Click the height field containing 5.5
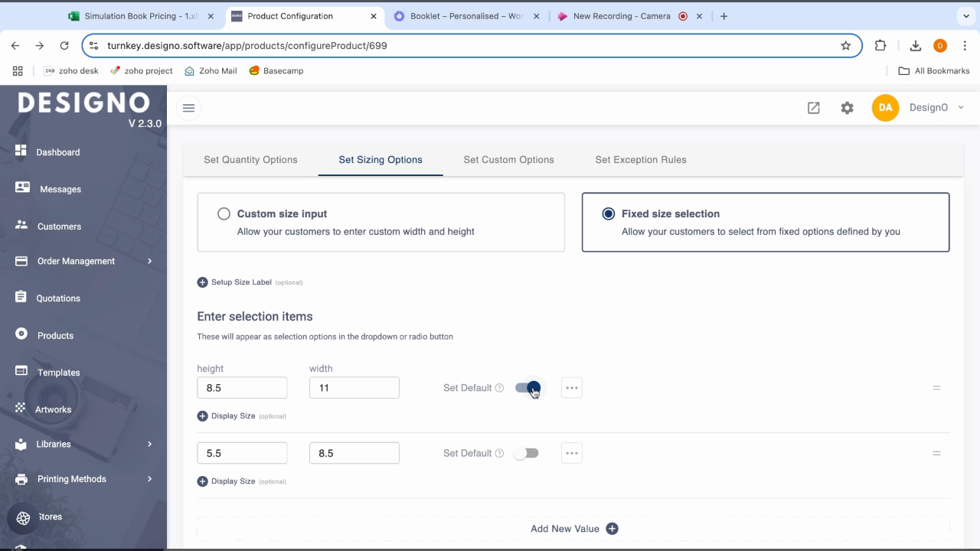The width and height of the screenshot is (980, 551). click(x=242, y=453)
